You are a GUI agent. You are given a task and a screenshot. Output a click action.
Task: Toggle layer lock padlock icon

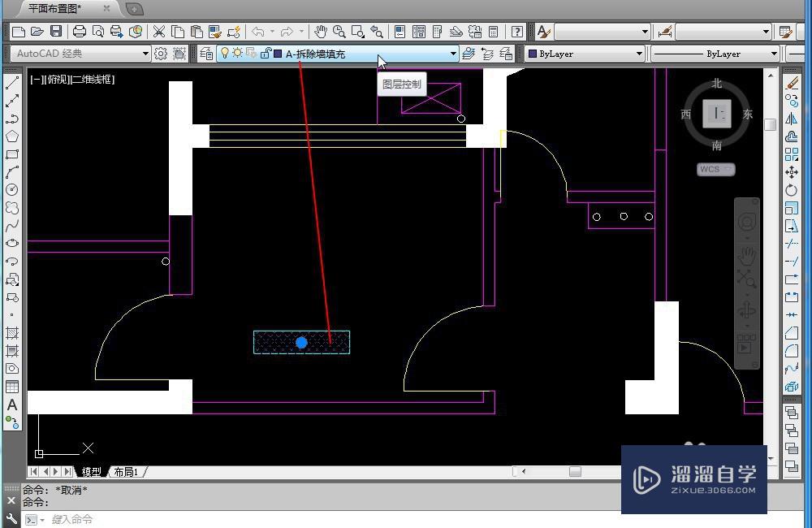click(x=266, y=53)
